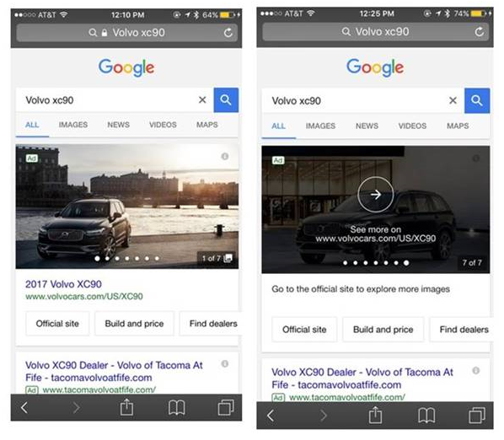This screenshot has width=504, height=440.
Task: Tap the info icon on left ad image
Action: 225,156
